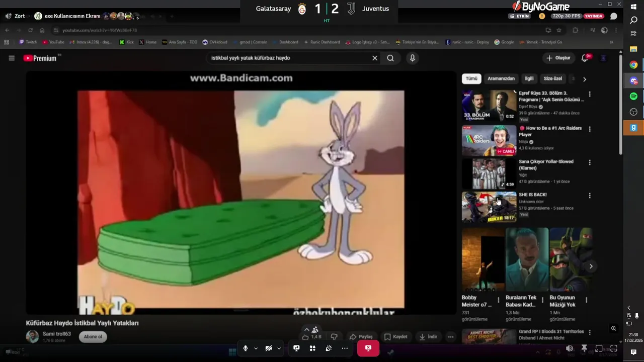This screenshot has height=362, width=644.
Task: Open options for the SHE IS BACK! video
Action: pos(590,196)
